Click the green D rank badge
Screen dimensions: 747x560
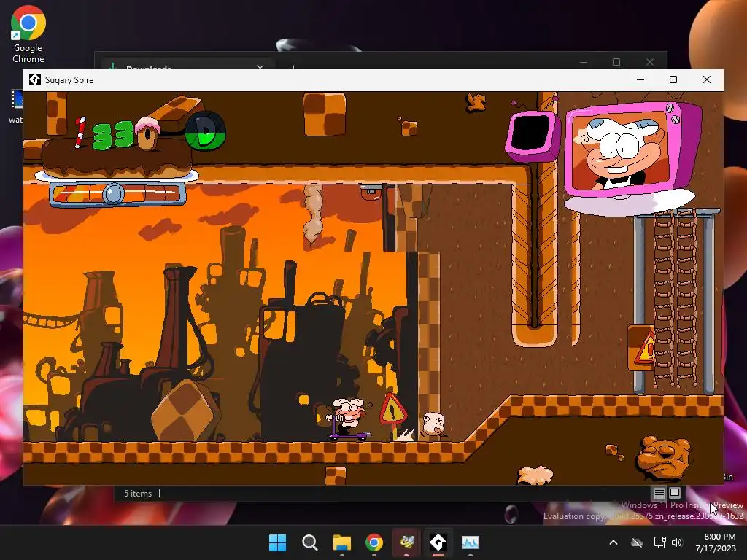pyautogui.click(x=205, y=130)
